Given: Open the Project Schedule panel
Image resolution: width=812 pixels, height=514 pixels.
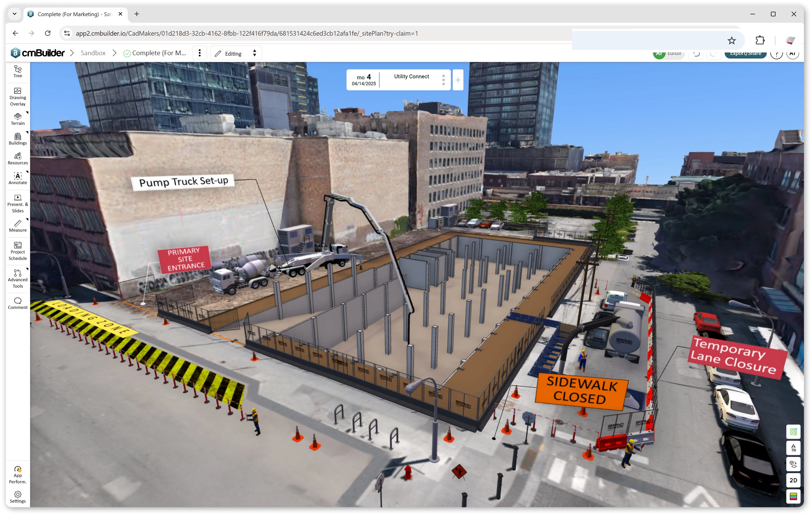Looking at the screenshot, I should point(18,251).
